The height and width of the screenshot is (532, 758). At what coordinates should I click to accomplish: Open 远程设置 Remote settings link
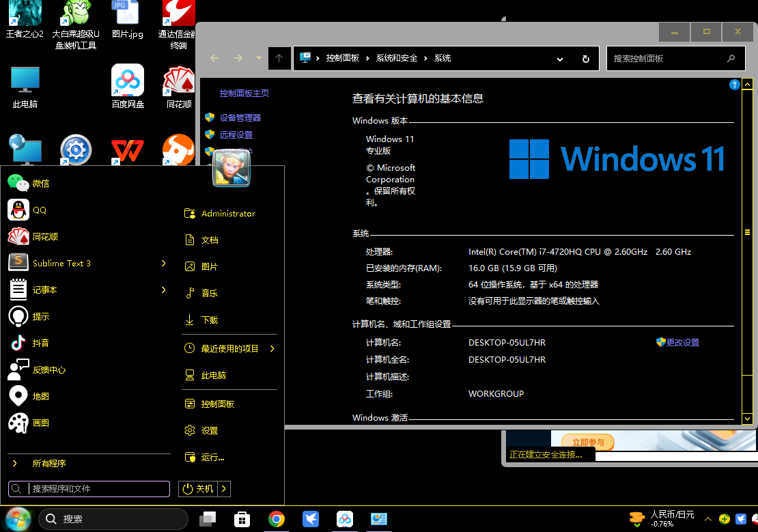pyautogui.click(x=236, y=135)
